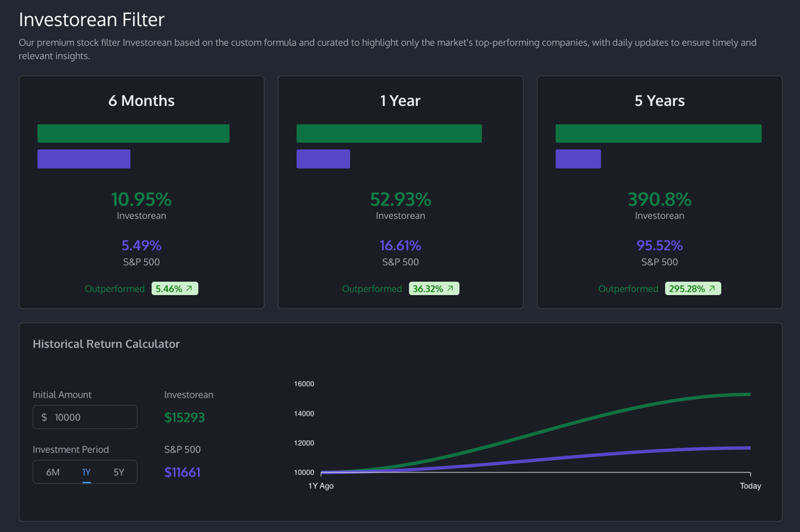Click the Historical Return Calculator heading

click(x=106, y=344)
